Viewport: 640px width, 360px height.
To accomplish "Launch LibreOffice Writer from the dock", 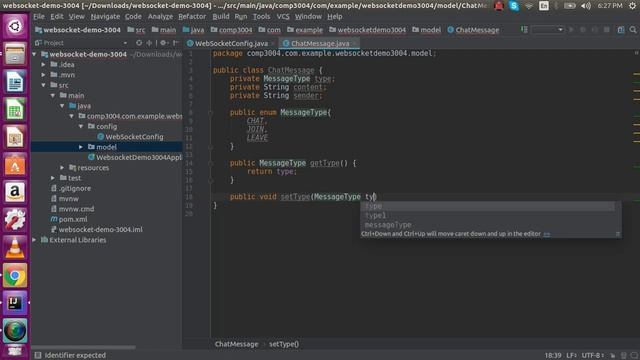I will tap(15, 82).
